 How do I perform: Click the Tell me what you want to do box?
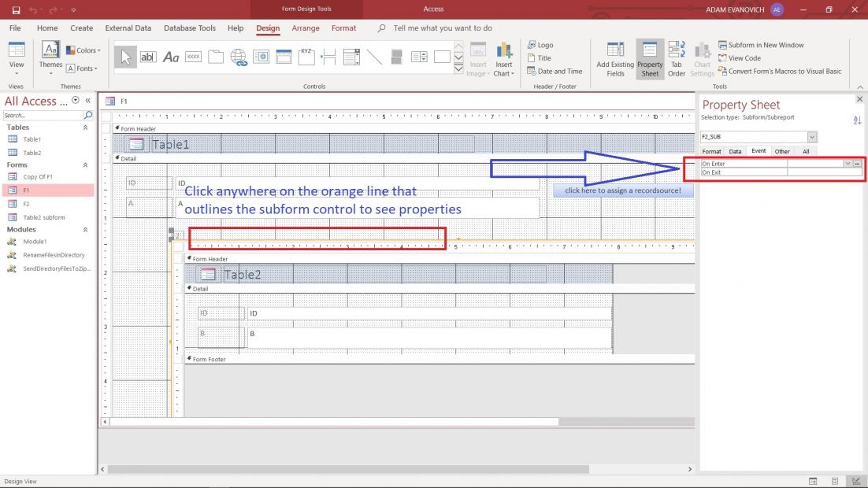tap(443, 28)
